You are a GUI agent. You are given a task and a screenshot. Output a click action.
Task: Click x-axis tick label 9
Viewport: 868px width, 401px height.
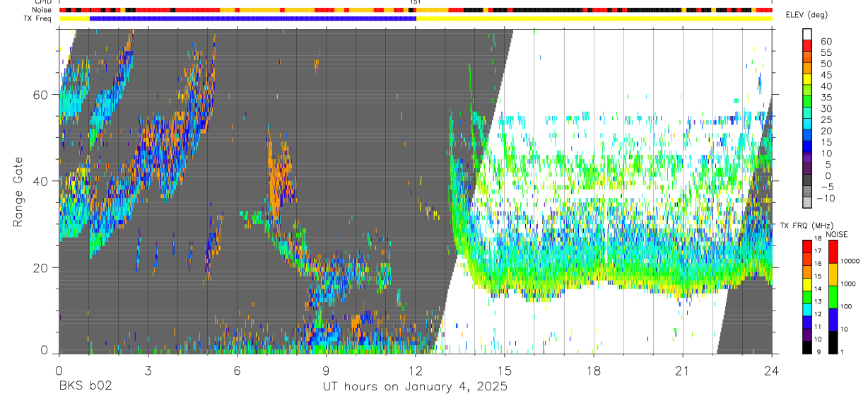point(326,371)
